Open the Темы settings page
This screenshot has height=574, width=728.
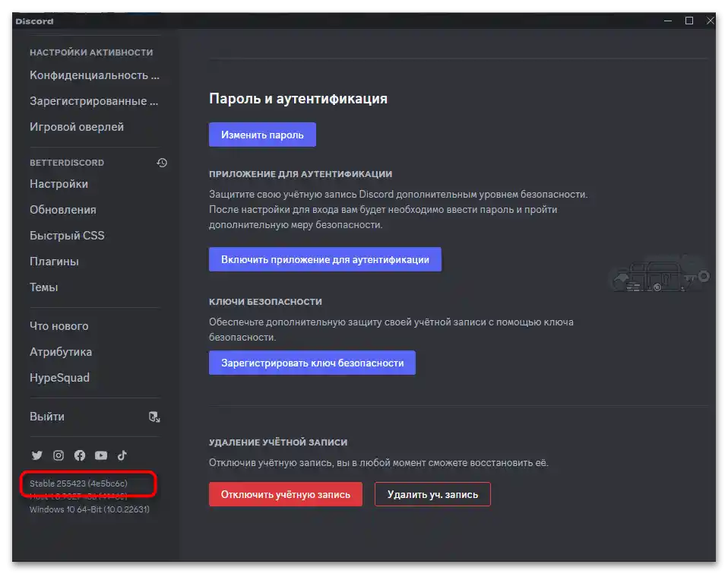point(44,287)
